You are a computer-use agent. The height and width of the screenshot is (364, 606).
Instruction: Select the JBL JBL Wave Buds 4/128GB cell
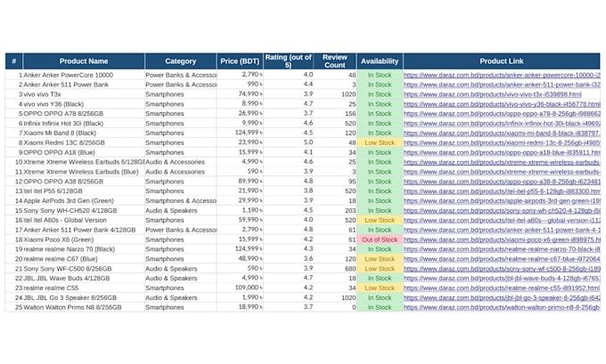(84, 279)
